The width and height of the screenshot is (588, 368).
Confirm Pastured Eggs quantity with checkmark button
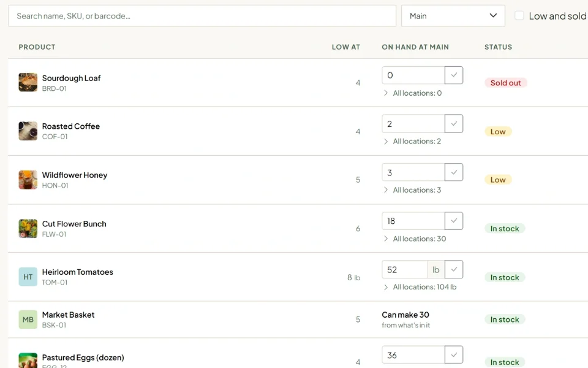click(x=454, y=355)
